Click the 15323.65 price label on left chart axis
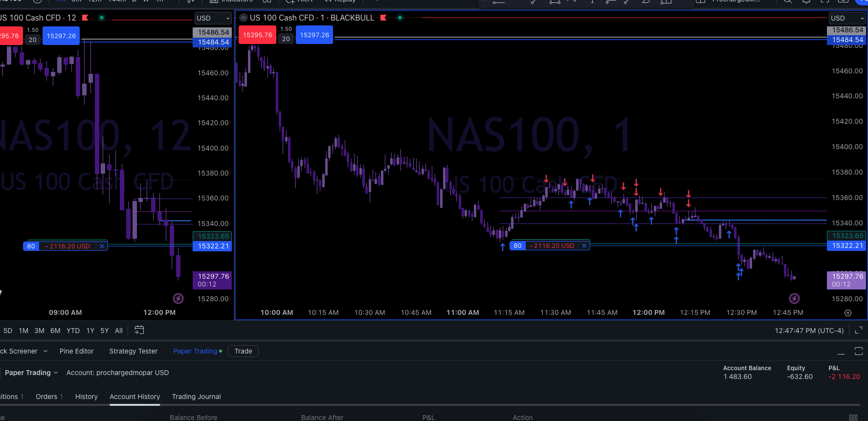Viewport: 868px width, 421px height. (212, 236)
